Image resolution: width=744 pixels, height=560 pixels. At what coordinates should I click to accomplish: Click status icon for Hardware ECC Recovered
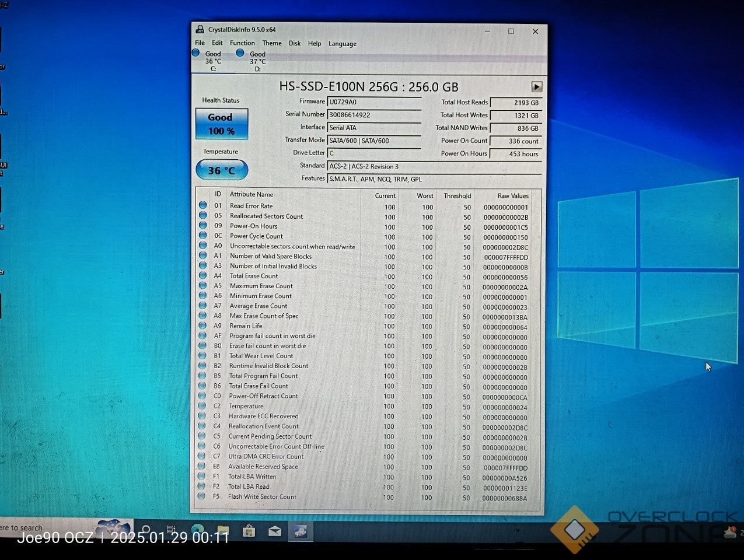[202, 416]
